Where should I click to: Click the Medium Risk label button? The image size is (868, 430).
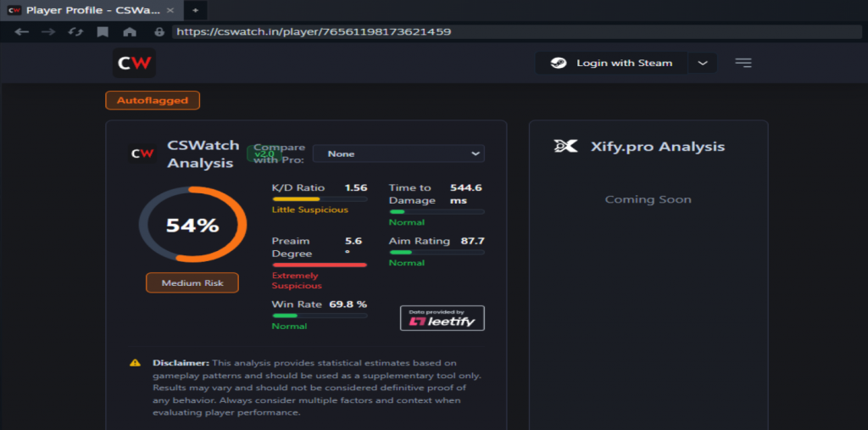(x=192, y=282)
